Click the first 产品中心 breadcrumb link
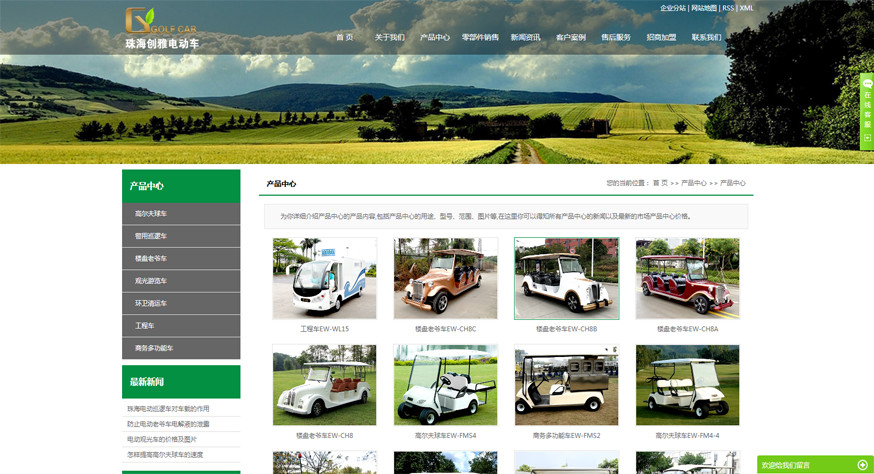This screenshot has height=474, width=874. click(693, 183)
